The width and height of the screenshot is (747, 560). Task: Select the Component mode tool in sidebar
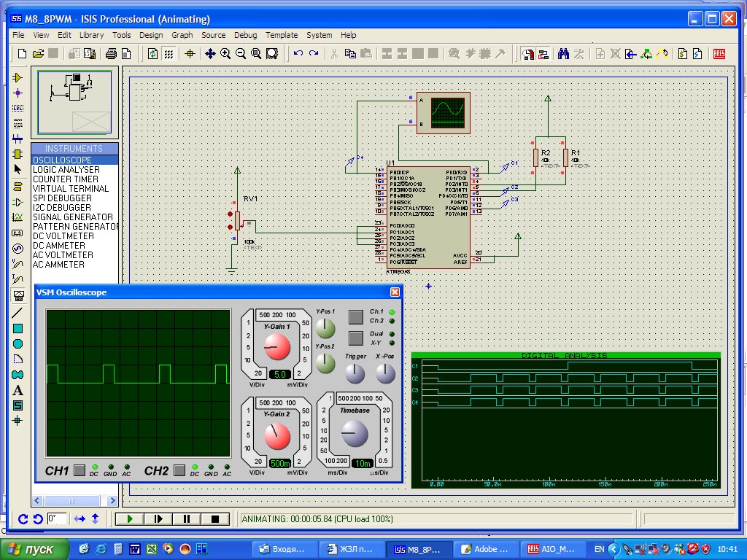[x=18, y=77]
